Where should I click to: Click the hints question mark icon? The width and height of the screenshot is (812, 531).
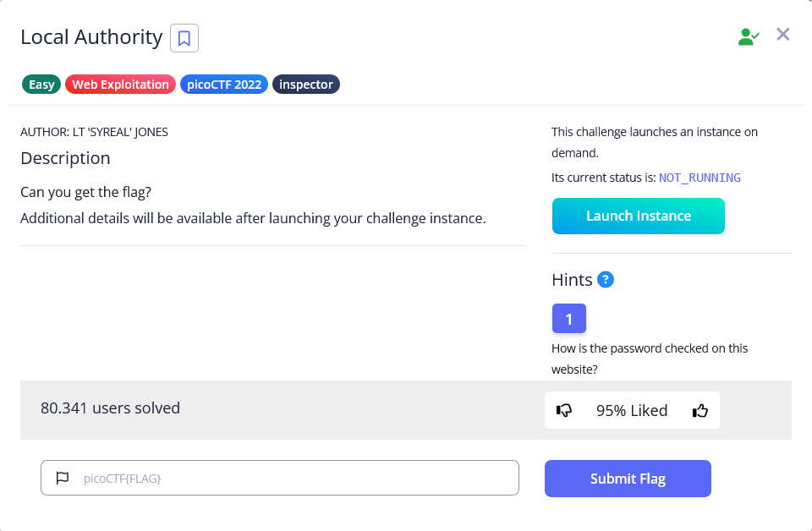coord(606,280)
